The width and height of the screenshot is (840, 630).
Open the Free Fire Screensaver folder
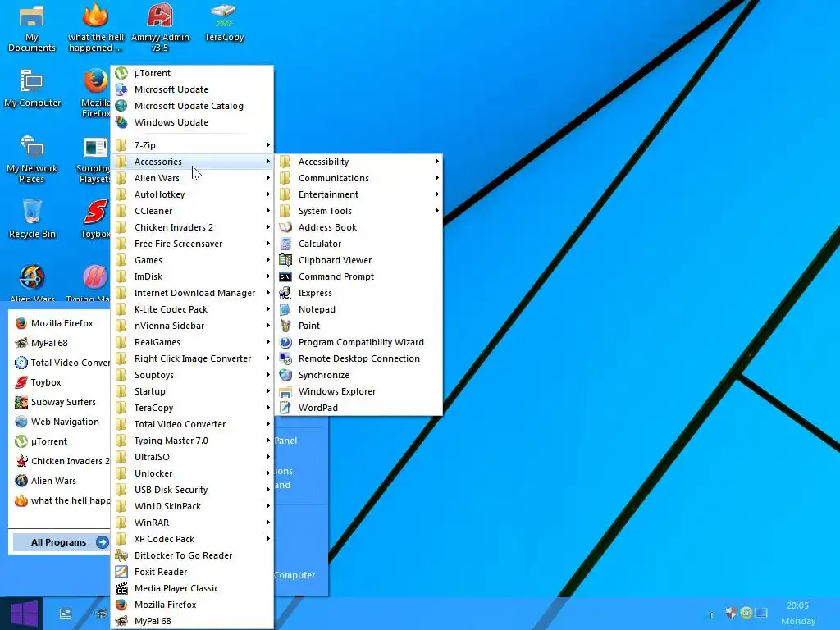coord(192,244)
